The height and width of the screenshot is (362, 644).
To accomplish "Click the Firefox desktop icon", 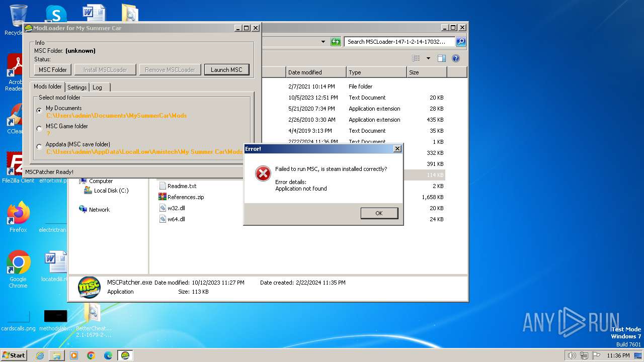I will click(x=18, y=217).
